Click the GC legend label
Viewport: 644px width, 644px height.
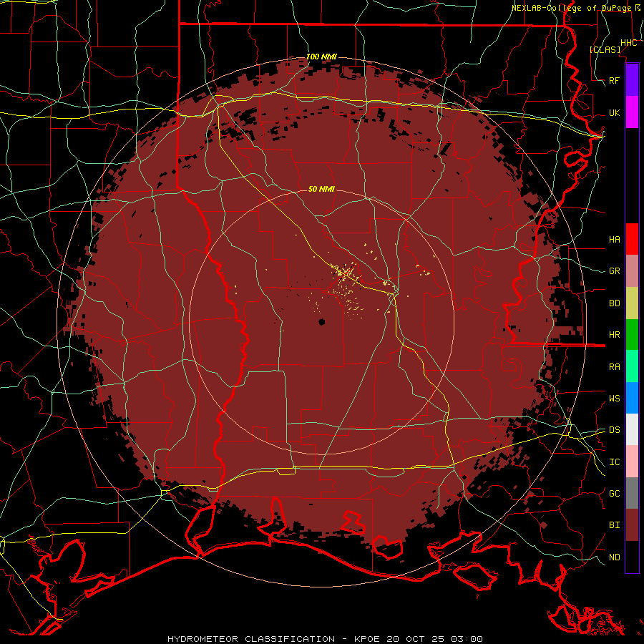click(x=614, y=494)
